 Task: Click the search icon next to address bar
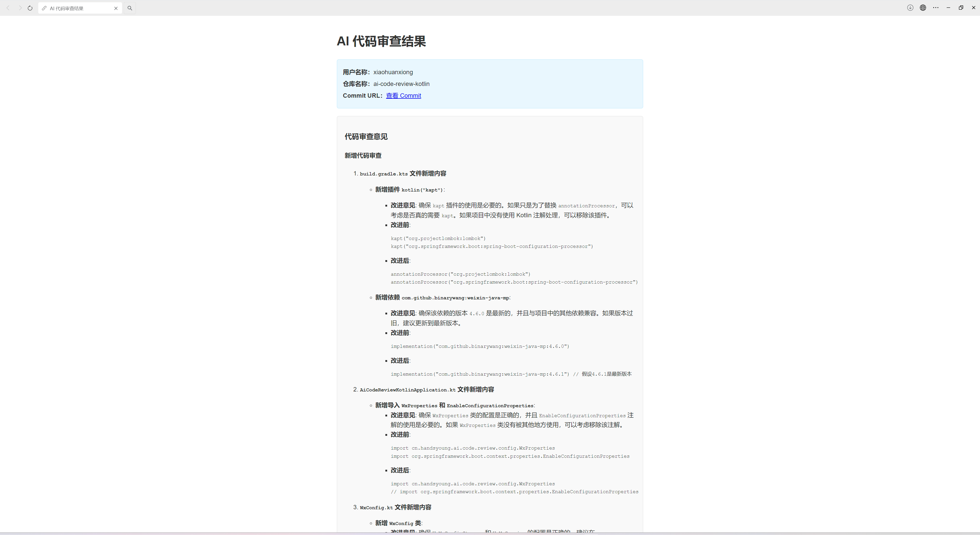(130, 8)
